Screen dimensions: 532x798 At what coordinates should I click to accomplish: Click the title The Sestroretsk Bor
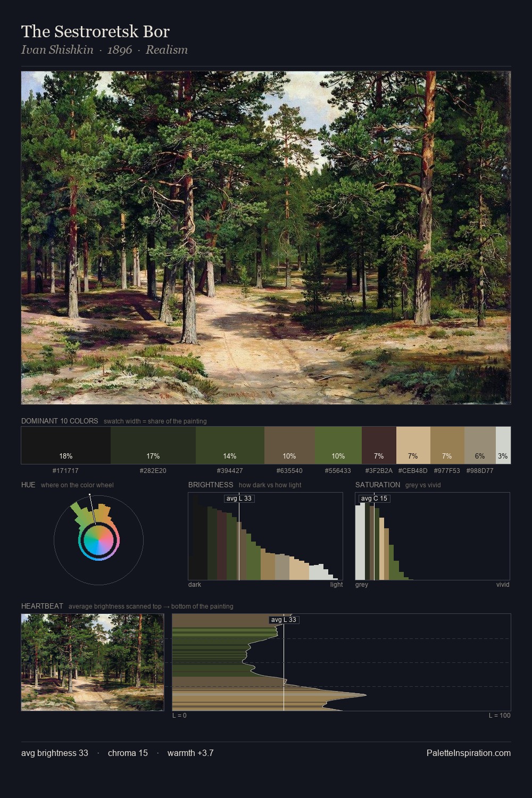[x=95, y=31]
